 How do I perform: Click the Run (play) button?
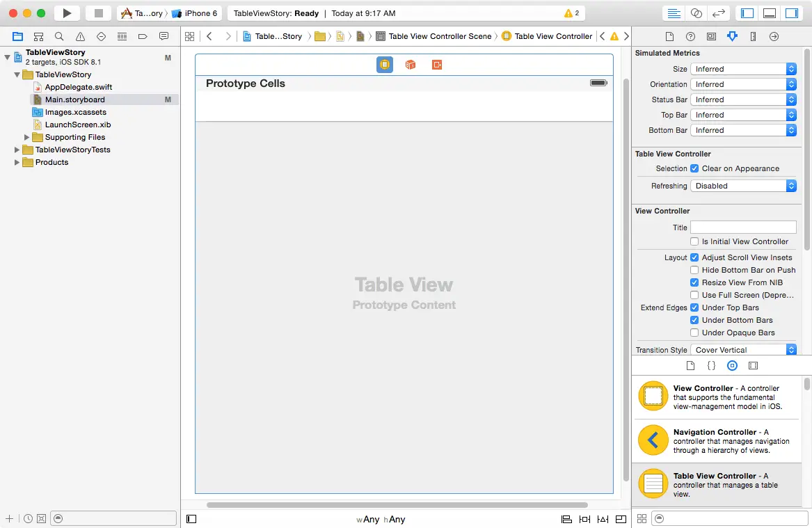coord(67,13)
